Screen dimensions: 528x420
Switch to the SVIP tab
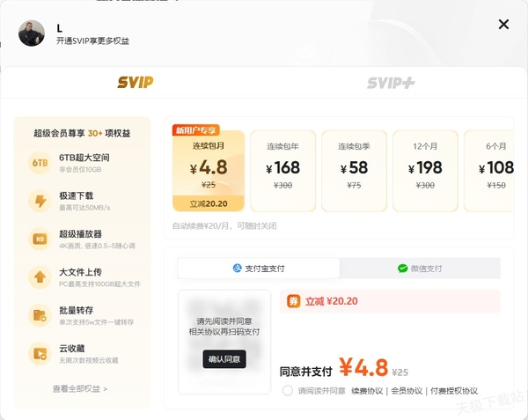[x=135, y=82]
